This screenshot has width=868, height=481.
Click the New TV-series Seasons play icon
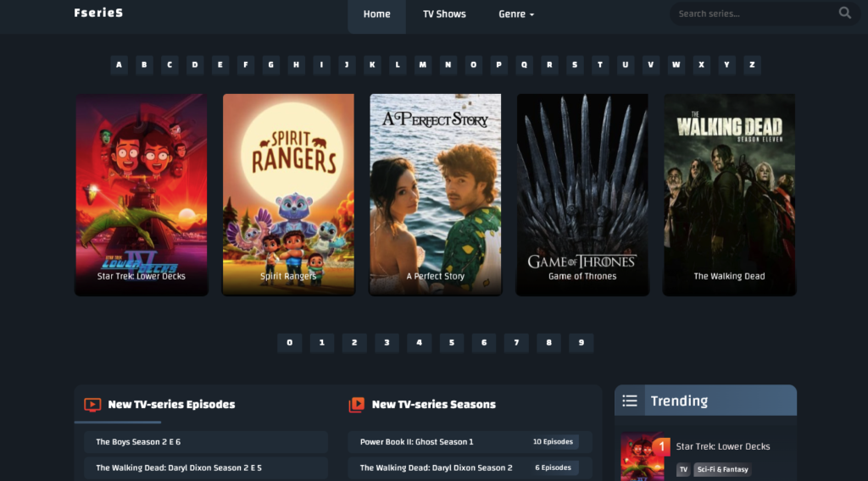[357, 405]
